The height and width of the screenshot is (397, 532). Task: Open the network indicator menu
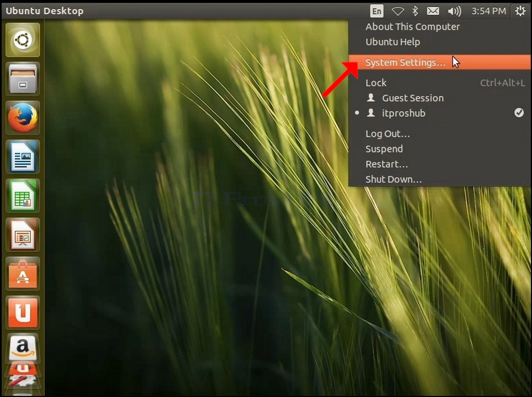[397, 11]
